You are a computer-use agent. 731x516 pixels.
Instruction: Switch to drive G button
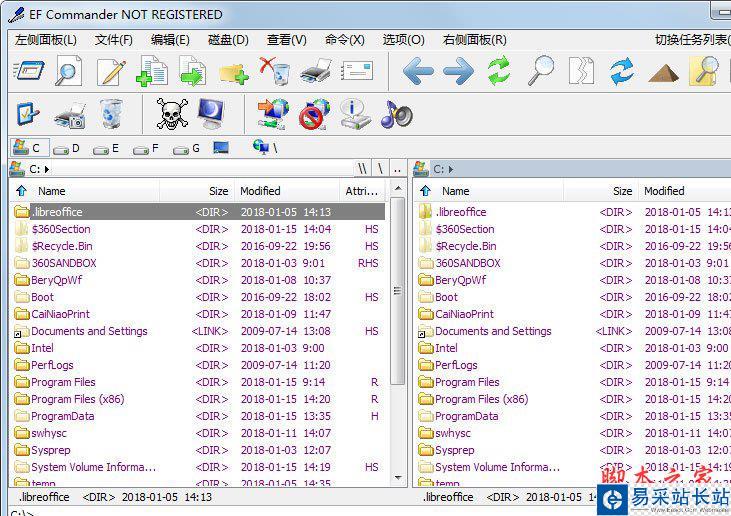click(x=186, y=149)
